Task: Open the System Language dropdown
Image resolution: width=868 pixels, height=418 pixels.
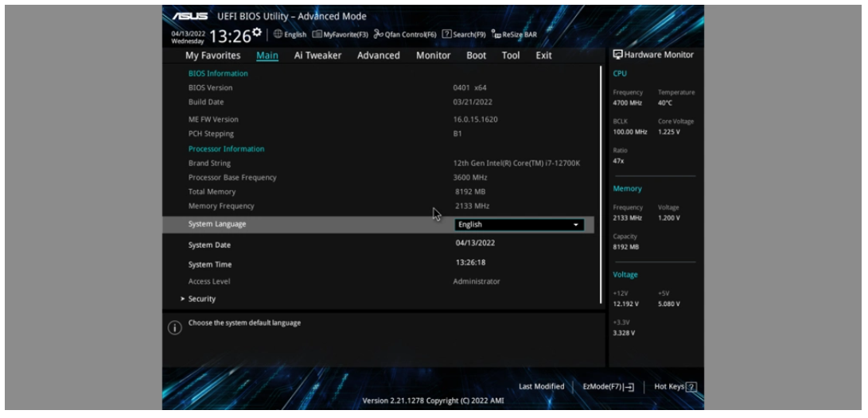Action: [x=519, y=224]
